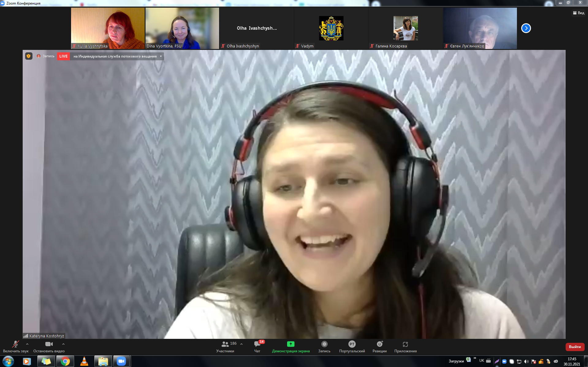The width and height of the screenshot is (588, 367).
Task: Open the Chat panel icon
Action: pos(257,344)
